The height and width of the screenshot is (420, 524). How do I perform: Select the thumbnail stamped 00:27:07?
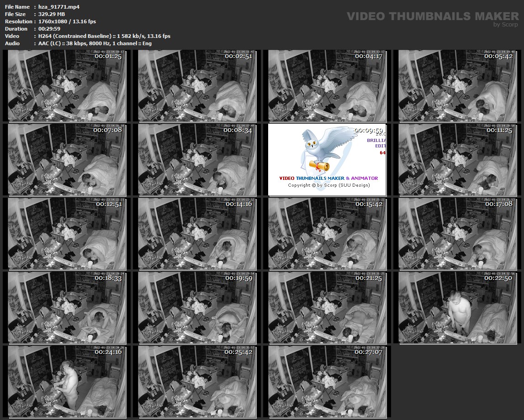pos(327,382)
